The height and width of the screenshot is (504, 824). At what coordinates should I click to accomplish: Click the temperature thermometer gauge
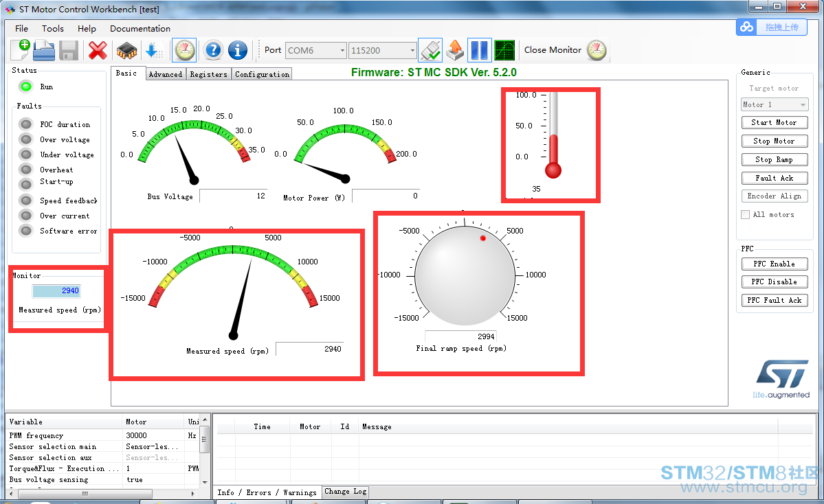click(x=553, y=135)
